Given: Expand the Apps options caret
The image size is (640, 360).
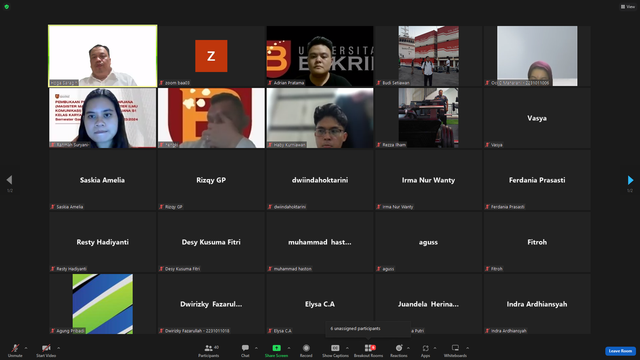Looking at the screenshot, I should pos(435,348).
